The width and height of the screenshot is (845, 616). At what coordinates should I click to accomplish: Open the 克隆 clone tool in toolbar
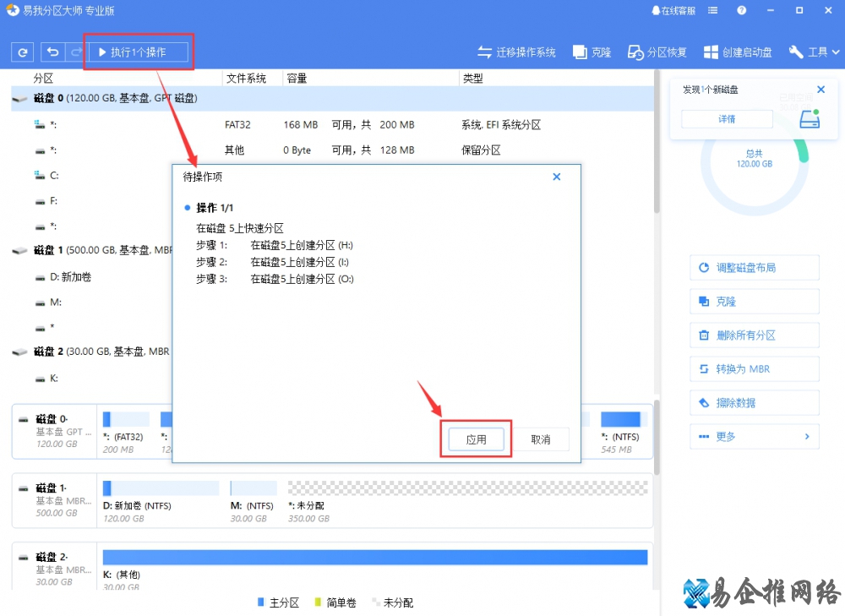(x=591, y=52)
